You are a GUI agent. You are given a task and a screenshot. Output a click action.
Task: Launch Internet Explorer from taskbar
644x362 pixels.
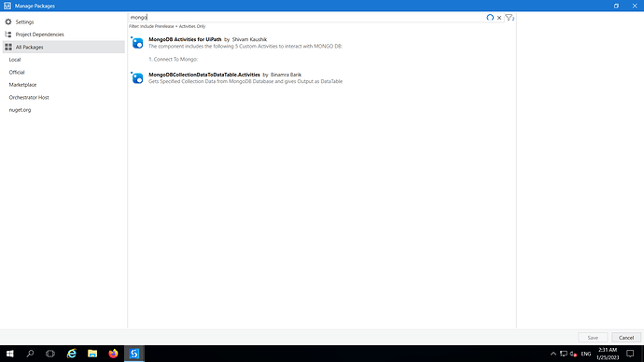tap(72, 354)
